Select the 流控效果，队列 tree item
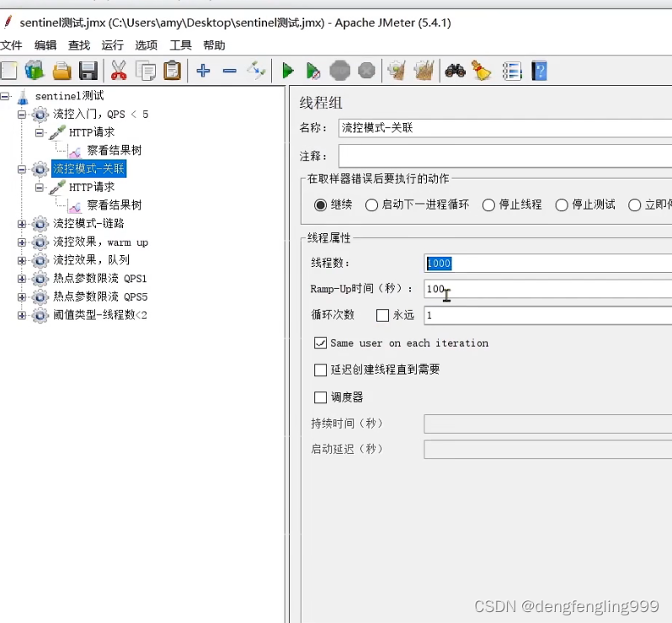This screenshot has width=672, height=623. (91, 260)
